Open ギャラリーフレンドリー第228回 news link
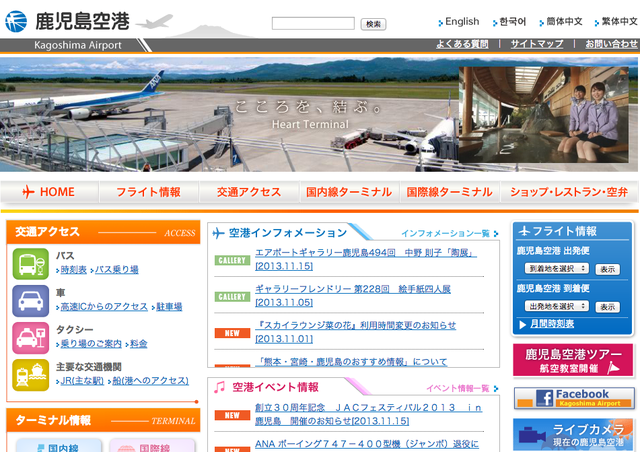Viewport: 640px width, 452px height. 353,296
